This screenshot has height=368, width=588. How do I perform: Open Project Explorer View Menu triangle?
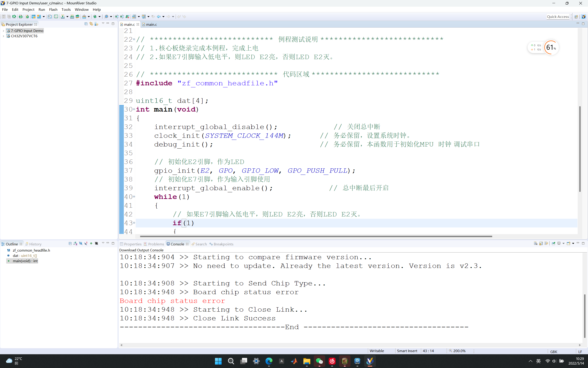coord(103,24)
